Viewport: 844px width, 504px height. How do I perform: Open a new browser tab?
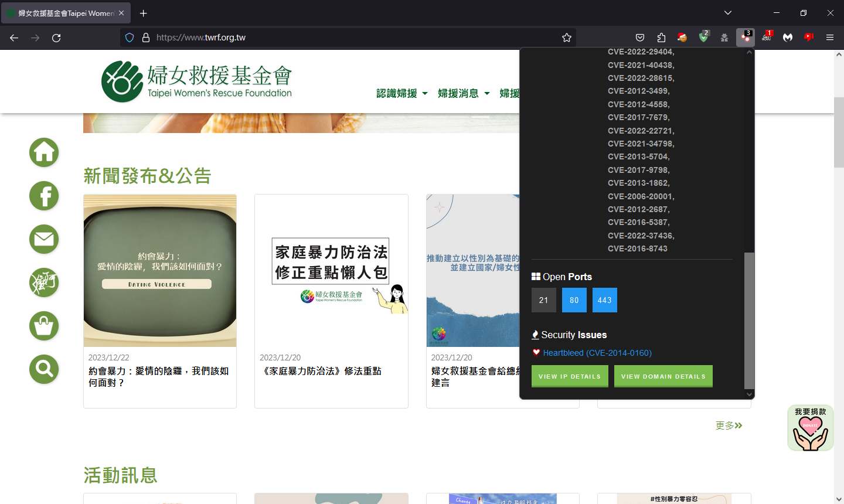coord(144,13)
